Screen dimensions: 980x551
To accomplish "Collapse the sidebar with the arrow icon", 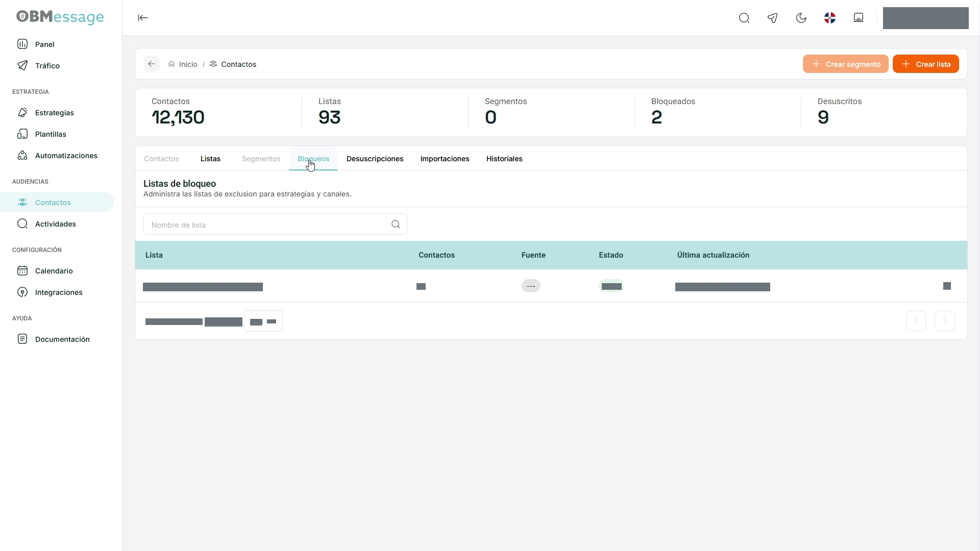I will 143,18.
